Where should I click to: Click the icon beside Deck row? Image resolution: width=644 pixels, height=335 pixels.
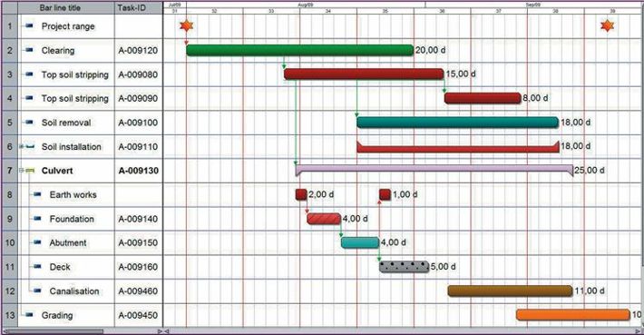37,266
